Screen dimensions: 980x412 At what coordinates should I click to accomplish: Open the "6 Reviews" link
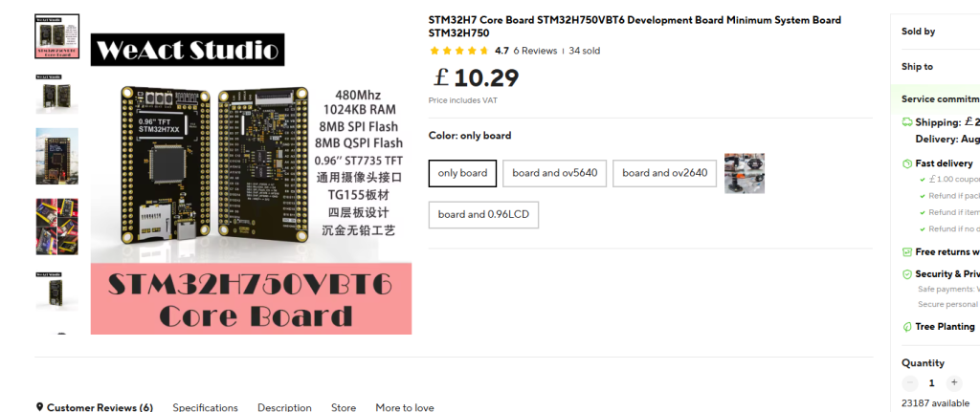(535, 52)
